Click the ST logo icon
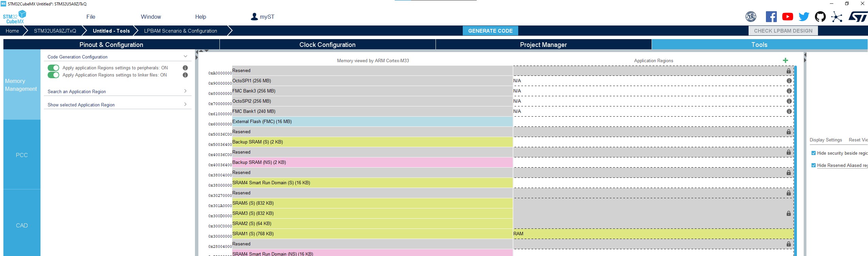The width and height of the screenshot is (868, 256). tap(858, 17)
